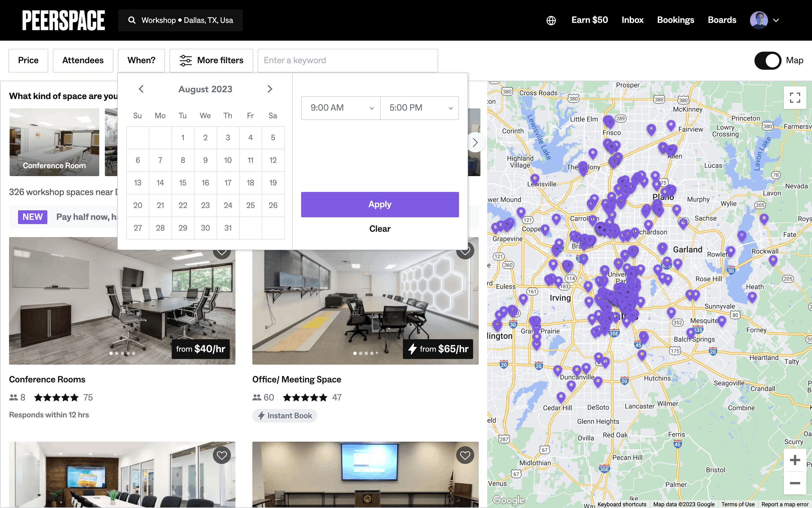Open Bookings from top navigation
812x508 pixels.
click(676, 20)
